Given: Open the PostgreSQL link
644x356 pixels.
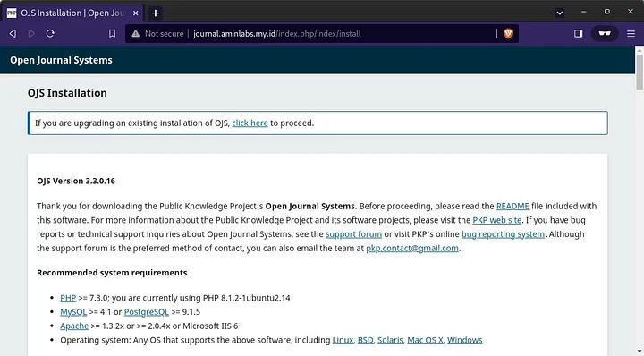Looking at the screenshot, I should 146,312.
